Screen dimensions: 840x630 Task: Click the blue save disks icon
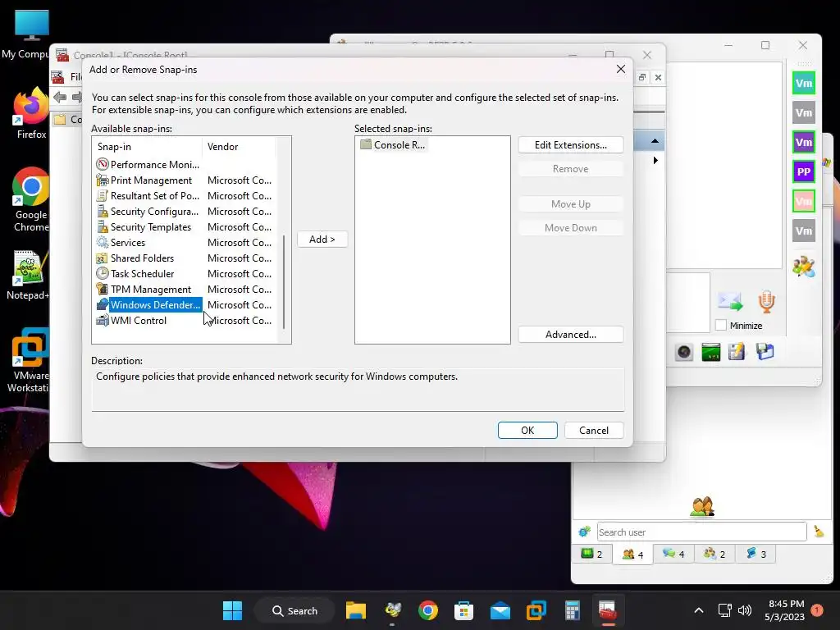tap(765, 351)
